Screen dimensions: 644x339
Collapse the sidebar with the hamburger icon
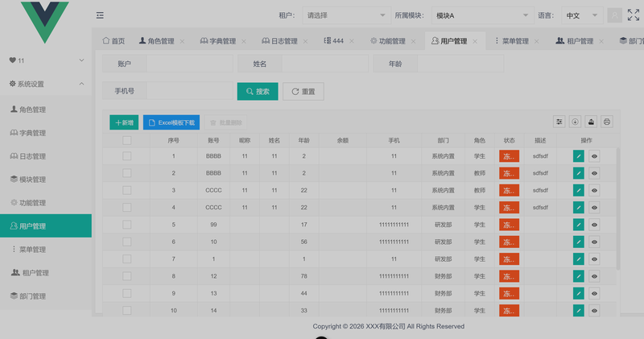tap(100, 15)
